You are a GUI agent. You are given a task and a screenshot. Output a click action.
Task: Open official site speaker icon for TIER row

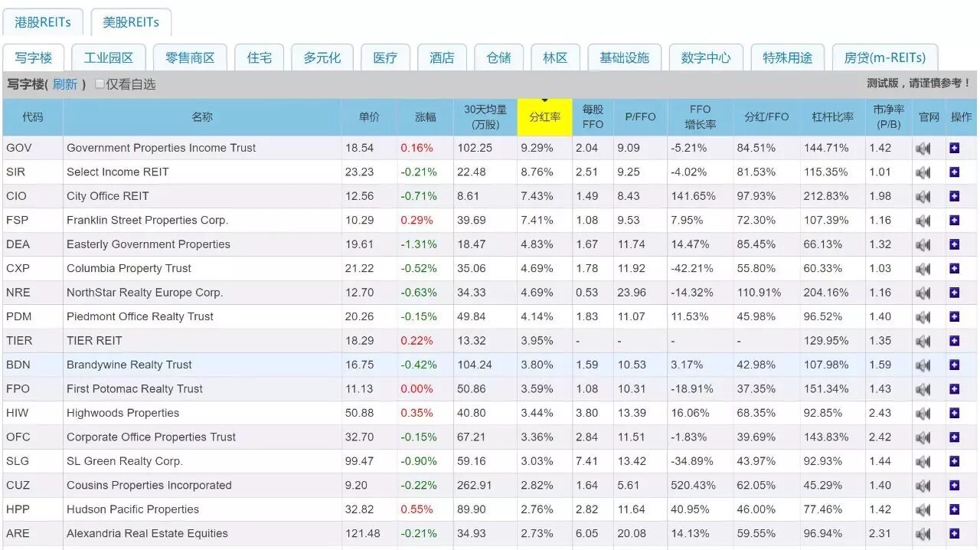point(923,342)
